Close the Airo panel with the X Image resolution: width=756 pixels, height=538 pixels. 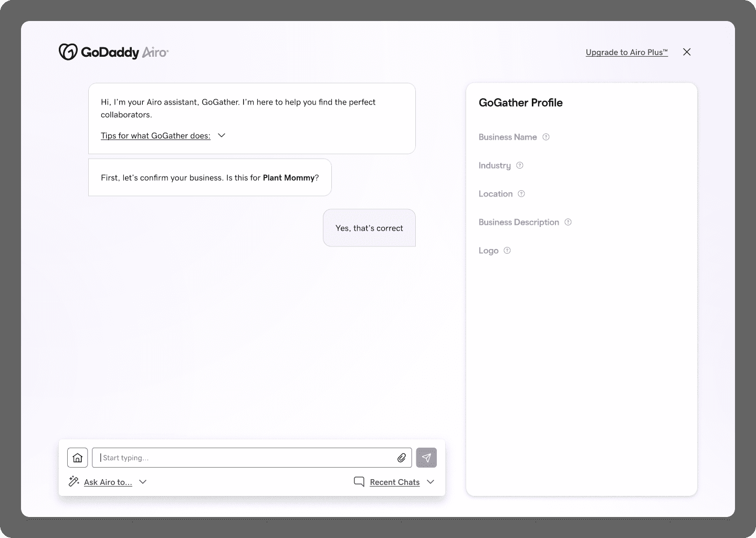tap(687, 52)
